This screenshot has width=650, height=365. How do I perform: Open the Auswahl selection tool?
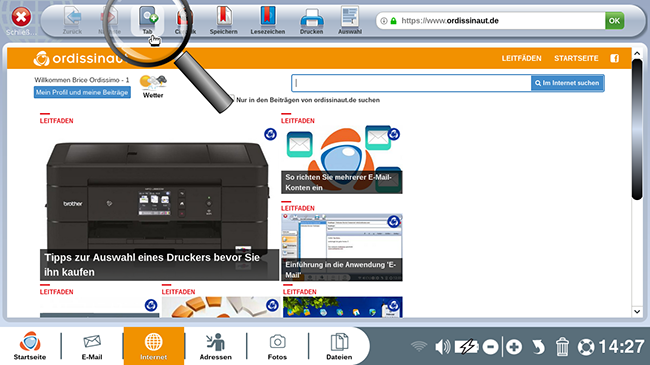pos(350,20)
